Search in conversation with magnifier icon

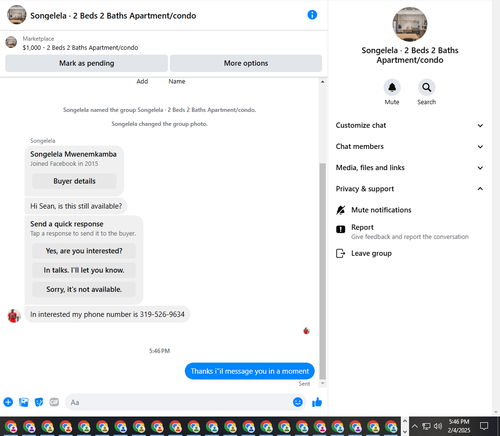[x=427, y=87]
